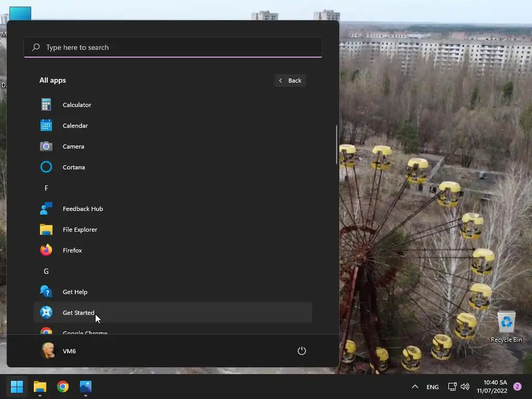
Task: Open Google Chrome from the taskbar
Action: point(63,387)
